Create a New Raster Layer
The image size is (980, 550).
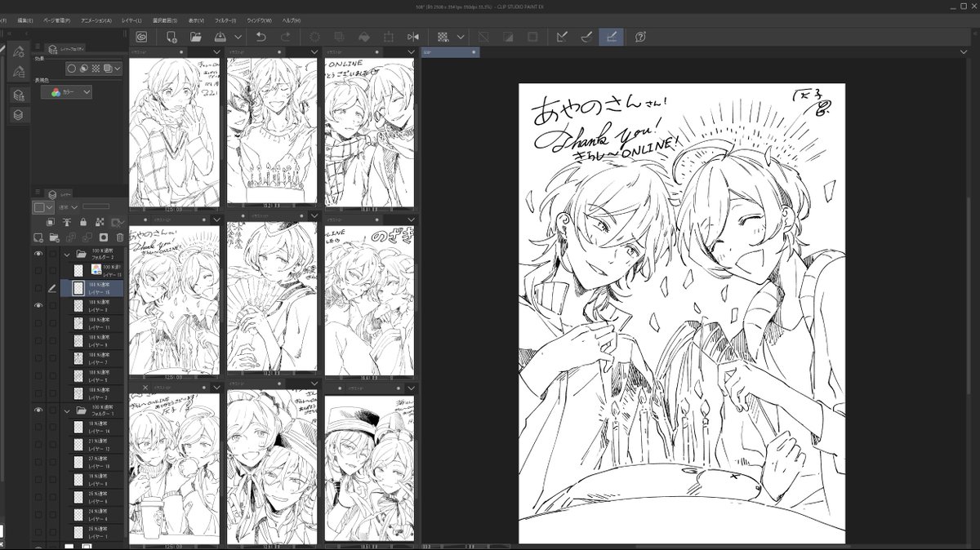[38, 237]
